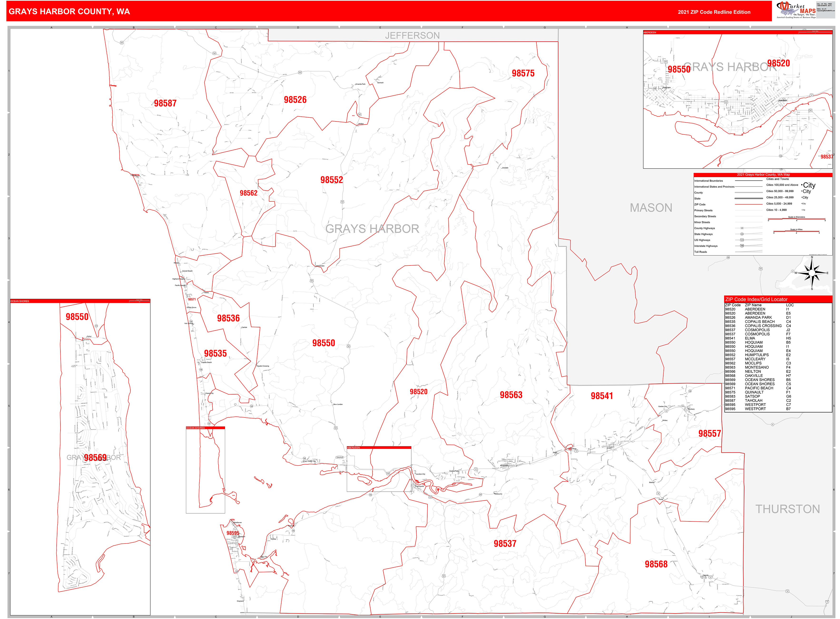The width and height of the screenshot is (840, 619).
Task: Click 'Primary Streets' legend entry
Action: (703, 211)
